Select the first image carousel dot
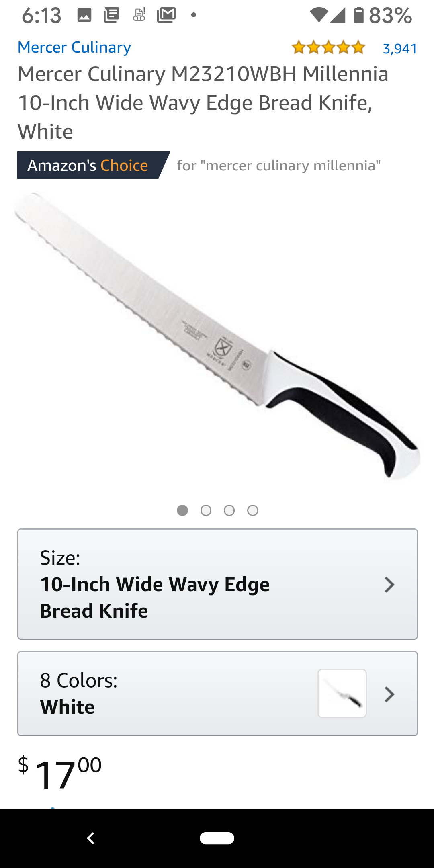 pos(182,510)
